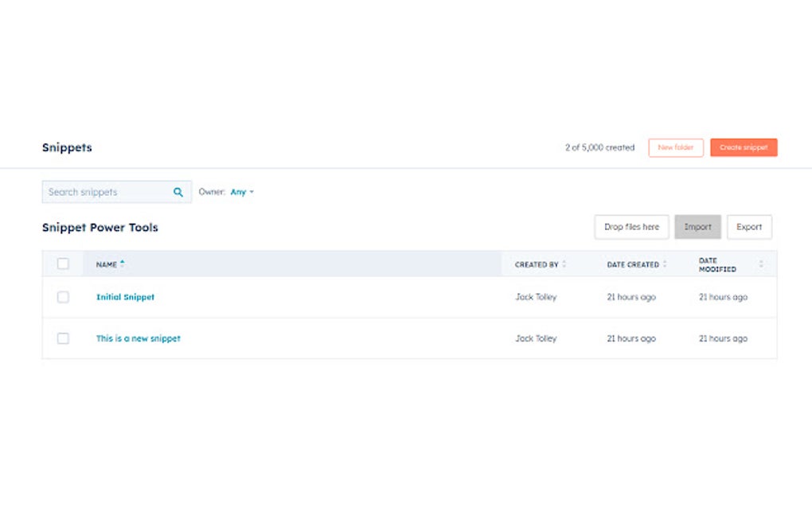The height and width of the screenshot is (508, 812).
Task: Open the Initial Snippet link
Action: pyautogui.click(x=125, y=297)
